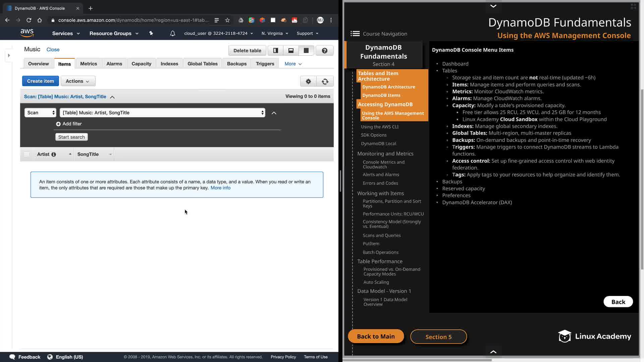Switch to the Metrics tab
The height and width of the screenshot is (362, 644).
pyautogui.click(x=89, y=64)
